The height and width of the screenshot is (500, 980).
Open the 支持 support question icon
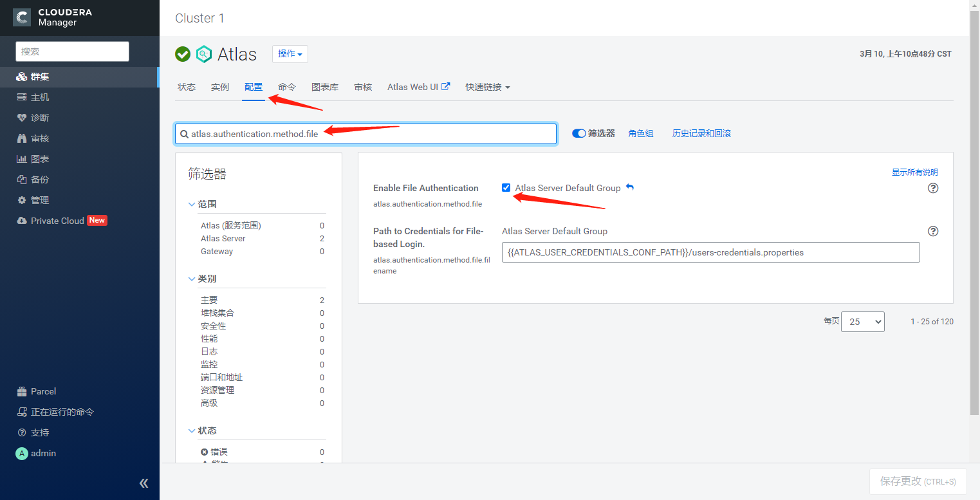[22, 432]
